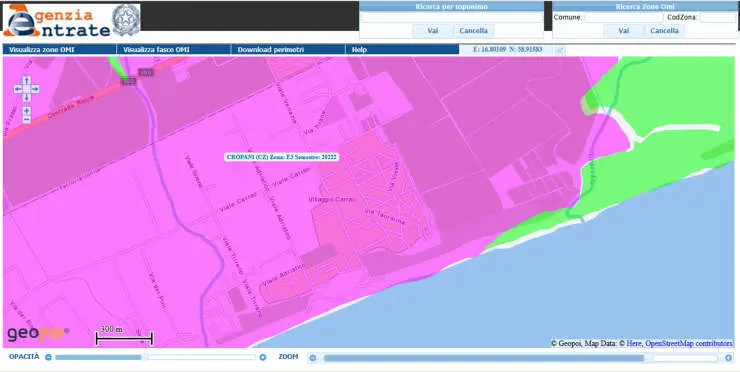Pan the map left with arrow
Image resolution: width=740 pixels, height=372 pixels.
pyautogui.click(x=18, y=89)
